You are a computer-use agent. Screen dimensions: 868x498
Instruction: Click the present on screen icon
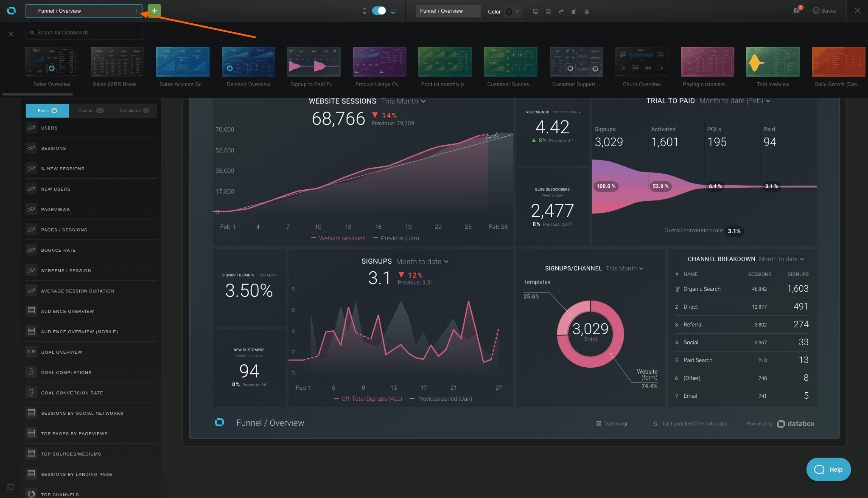(536, 11)
